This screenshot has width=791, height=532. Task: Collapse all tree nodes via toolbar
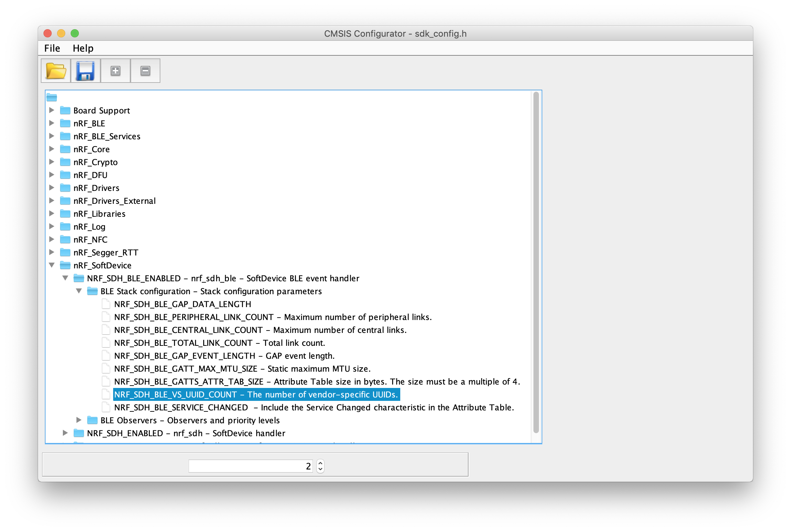pyautogui.click(x=145, y=70)
